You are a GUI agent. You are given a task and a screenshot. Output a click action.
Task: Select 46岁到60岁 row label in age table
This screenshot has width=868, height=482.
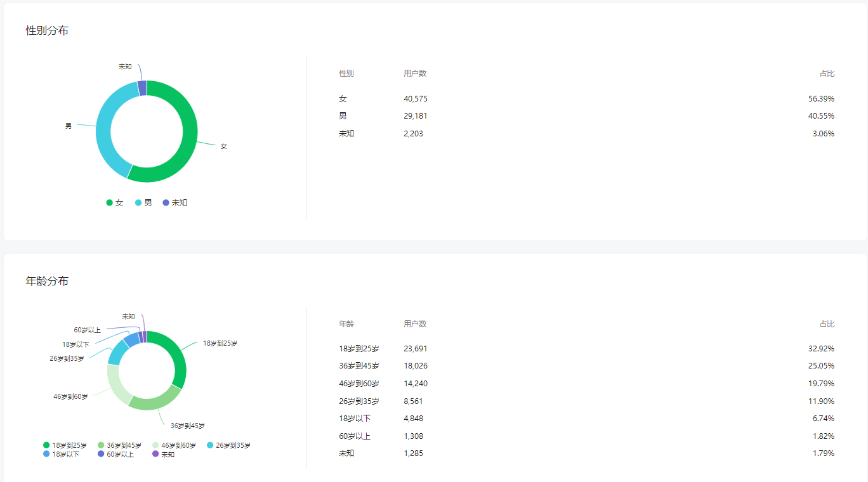tap(359, 384)
